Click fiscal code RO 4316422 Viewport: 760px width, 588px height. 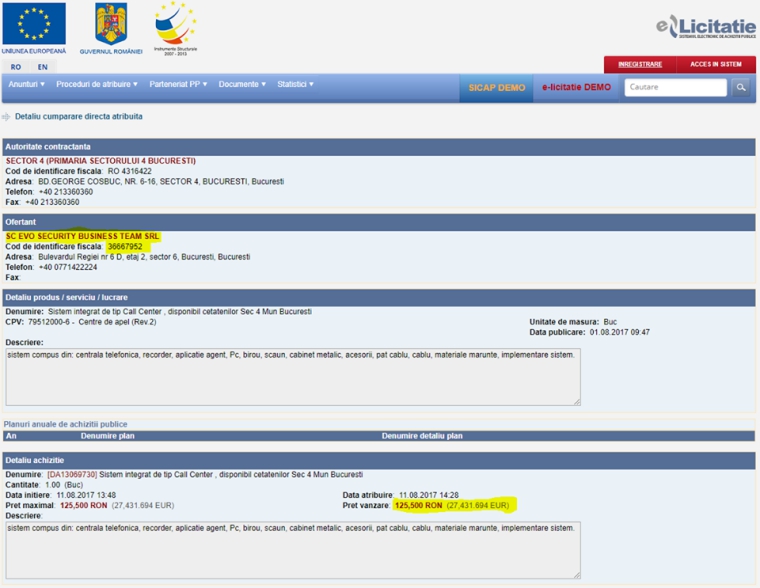(129, 172)
